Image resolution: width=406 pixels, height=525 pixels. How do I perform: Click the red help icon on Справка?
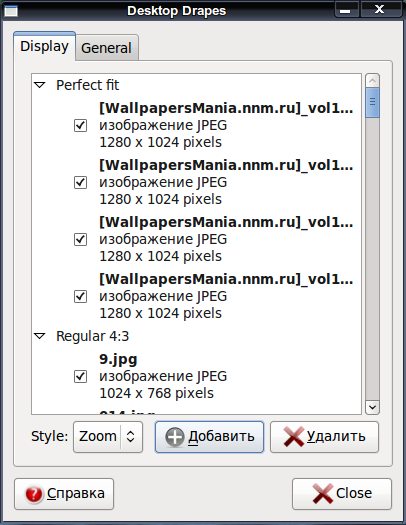click(x=33, y=494)
